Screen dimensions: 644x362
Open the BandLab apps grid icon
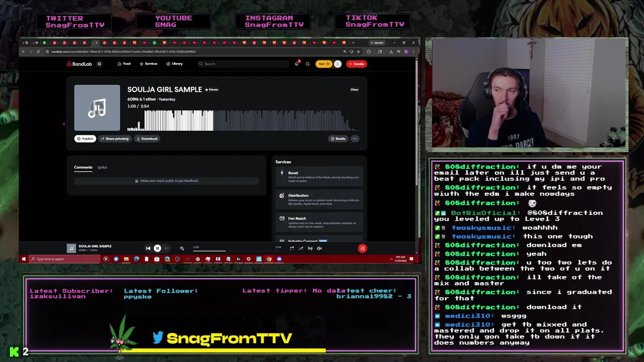(99, 64)
